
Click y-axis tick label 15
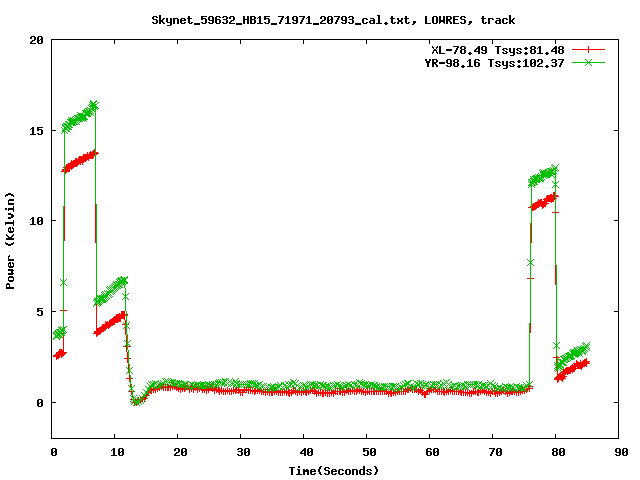[36, 131]
